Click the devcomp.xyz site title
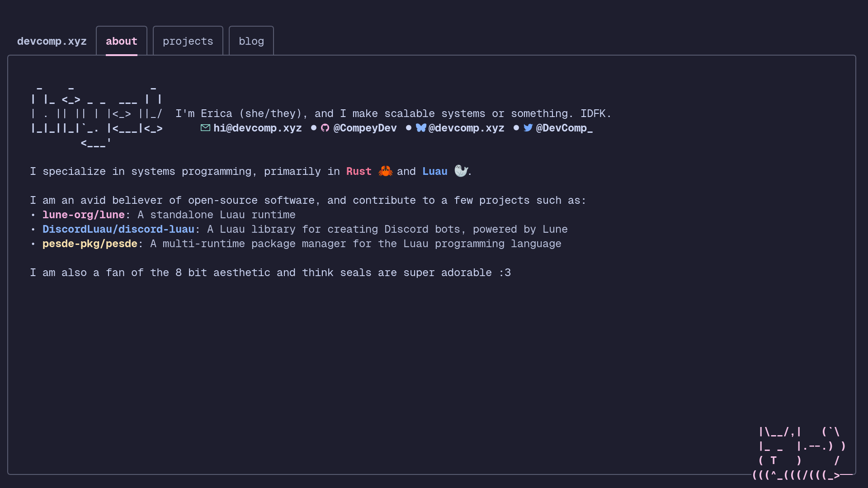Screen dimensions: 868x488 coord(52,41)
